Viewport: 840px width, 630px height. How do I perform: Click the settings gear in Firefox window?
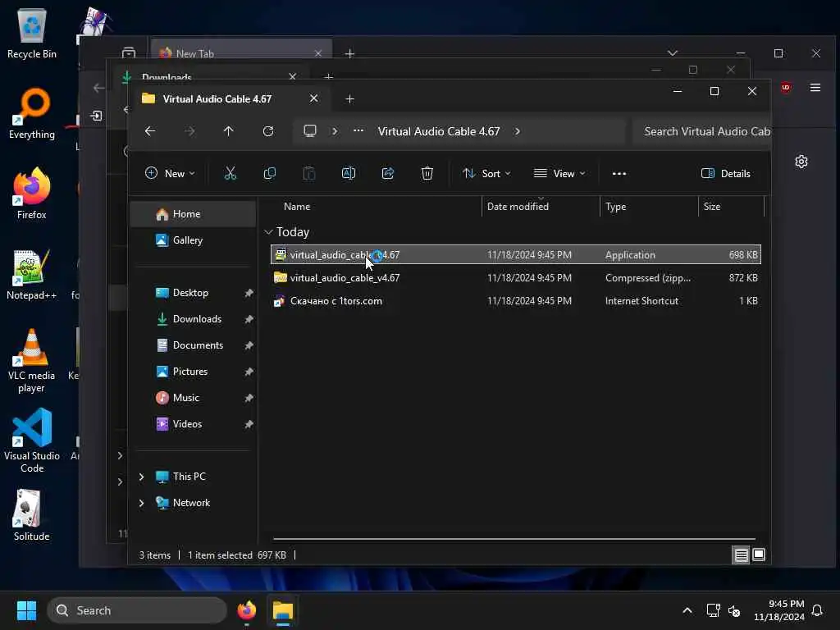[801, 162]
